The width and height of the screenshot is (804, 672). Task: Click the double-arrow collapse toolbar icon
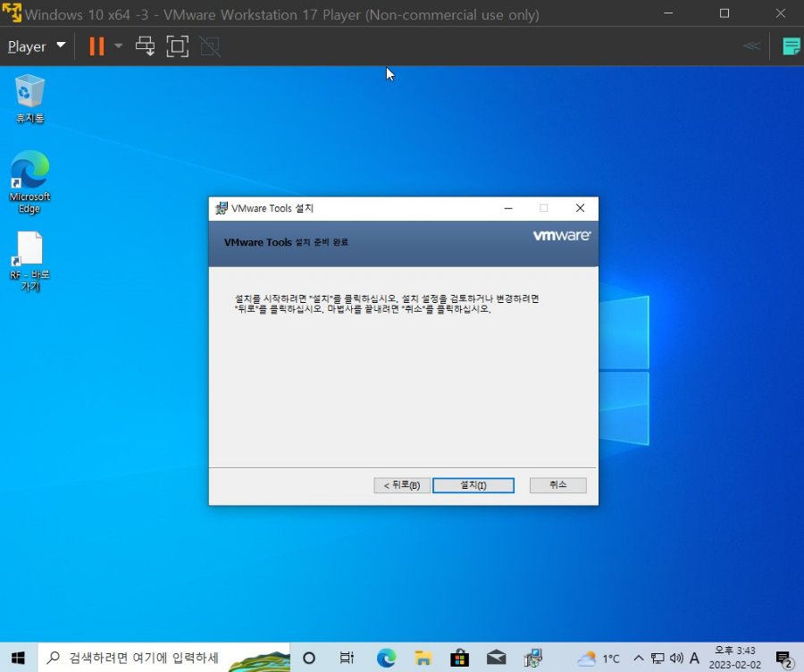[x=751, y=46]
